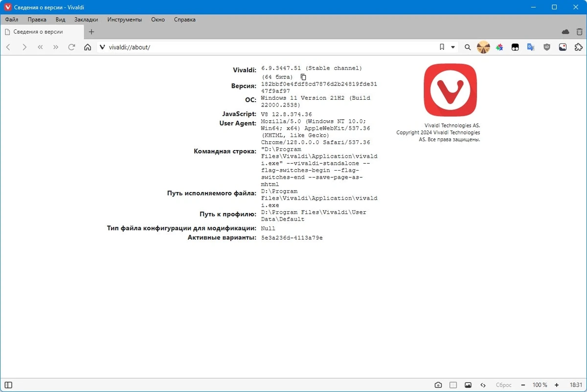
Task: Click the 18:31 clock in status bar
Action: tap(576, 385)
